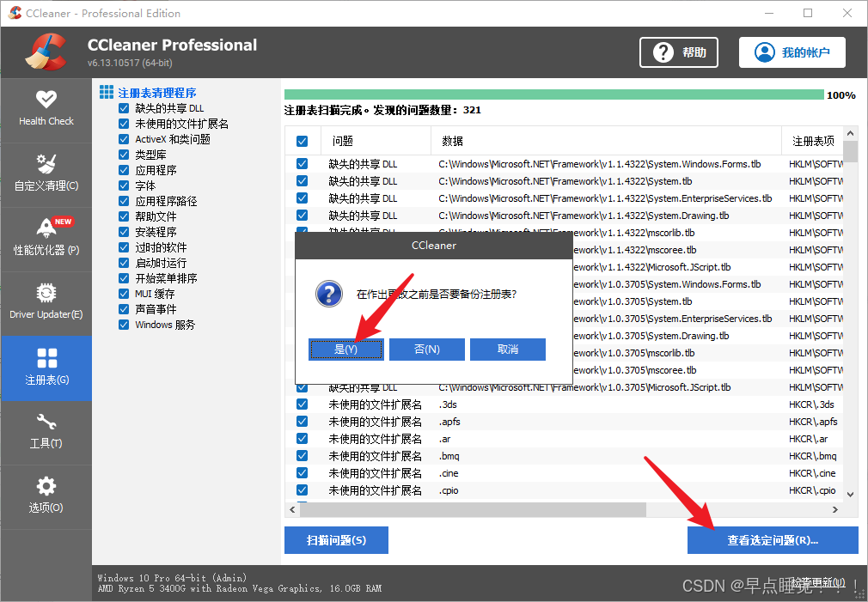Screen dimensions: 868x602
Task: Toggle Installer (安装程序) option
Action: coord(124,232)
